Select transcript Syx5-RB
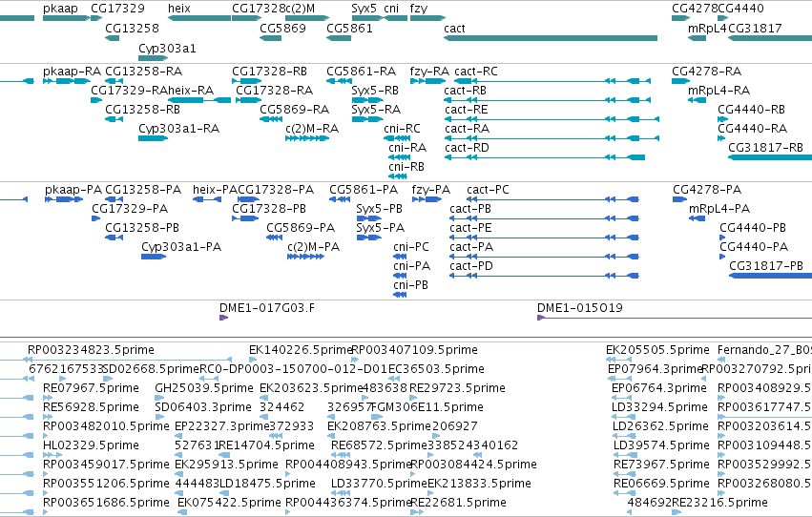The width and height of the screenshot is (812, 517). 367,100
